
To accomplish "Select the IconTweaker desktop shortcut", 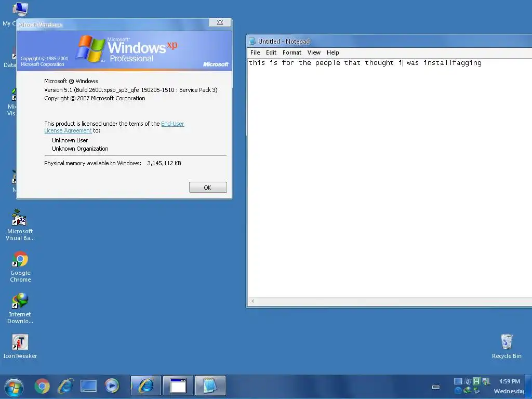I will [20, 346].
